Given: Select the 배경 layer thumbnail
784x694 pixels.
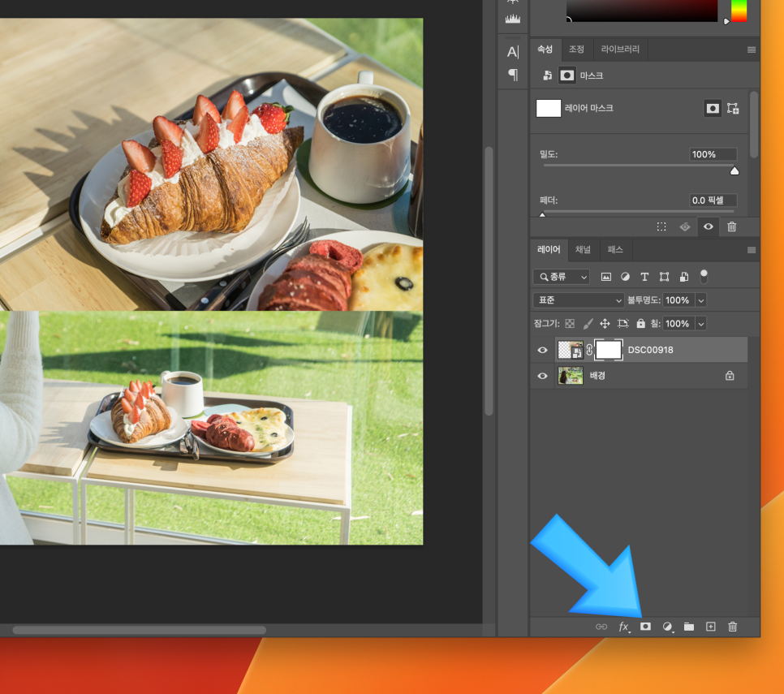Looking at the screenshot, I should point(570,376).
